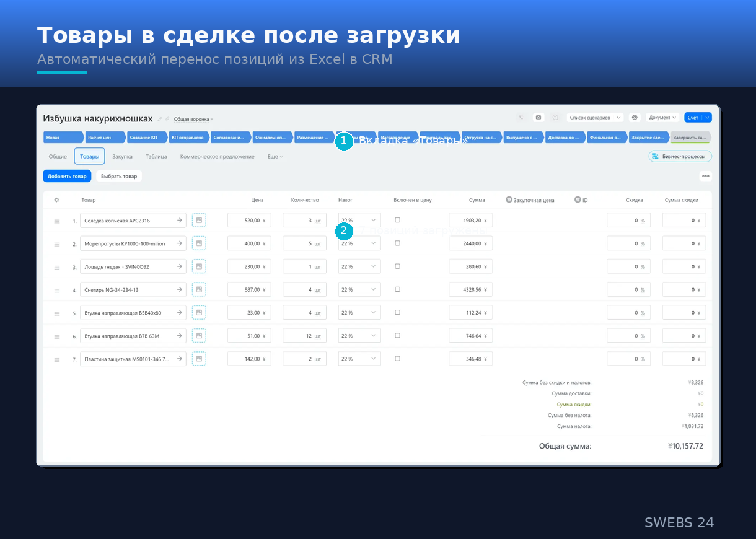Open the Документ dropdown

click(662, 117)
